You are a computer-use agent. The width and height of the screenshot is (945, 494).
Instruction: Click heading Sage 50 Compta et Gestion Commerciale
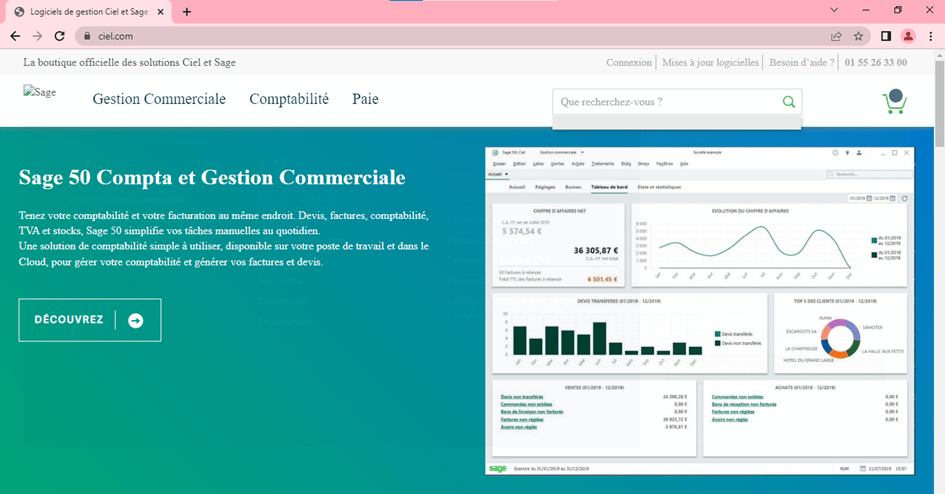coord(212,177)
